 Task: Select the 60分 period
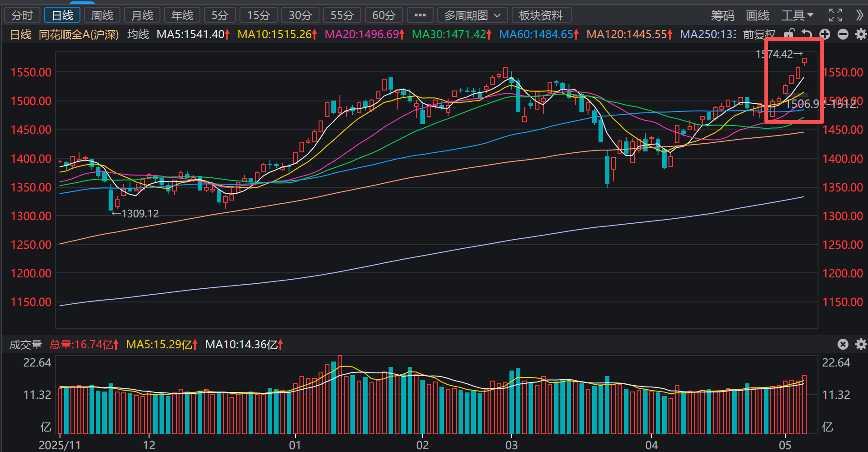click(x=384, y=15)
